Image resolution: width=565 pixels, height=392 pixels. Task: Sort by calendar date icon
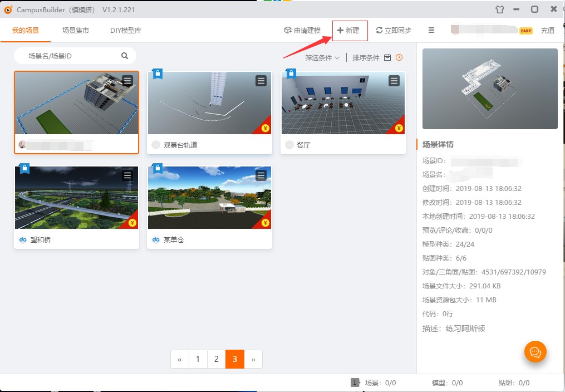tap(387, 57)
